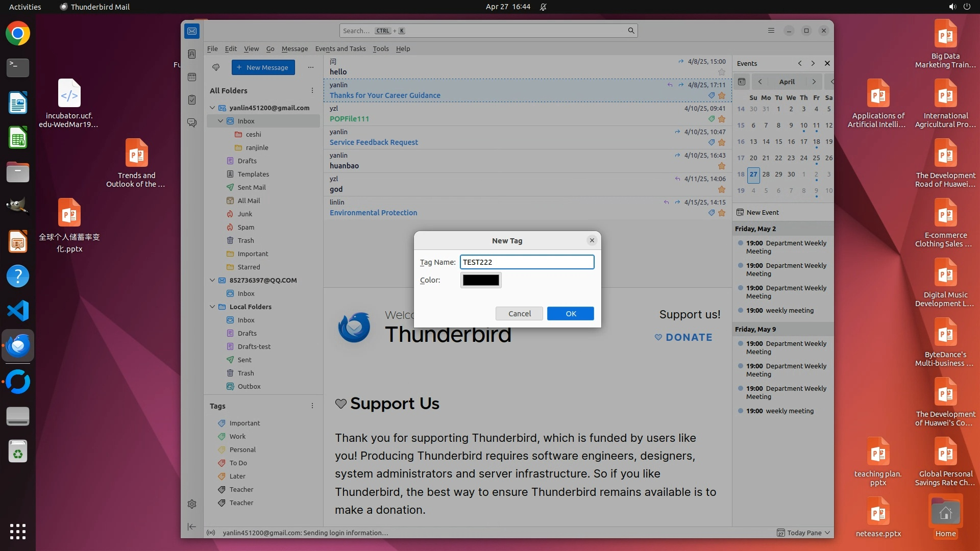Open the black tag Color swatch
The width and height of the screenshot is (980, 551).
480,280
